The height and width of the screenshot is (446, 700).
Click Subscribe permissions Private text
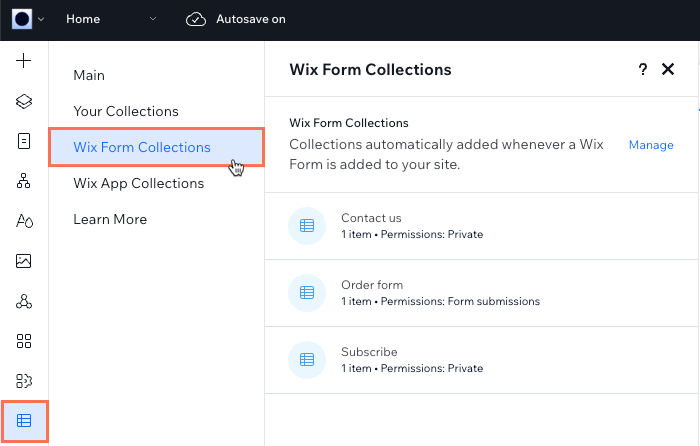432,368
